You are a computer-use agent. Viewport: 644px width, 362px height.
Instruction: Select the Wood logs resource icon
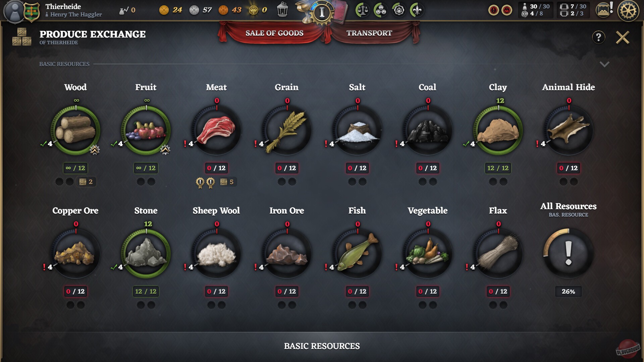click(75, 130)
